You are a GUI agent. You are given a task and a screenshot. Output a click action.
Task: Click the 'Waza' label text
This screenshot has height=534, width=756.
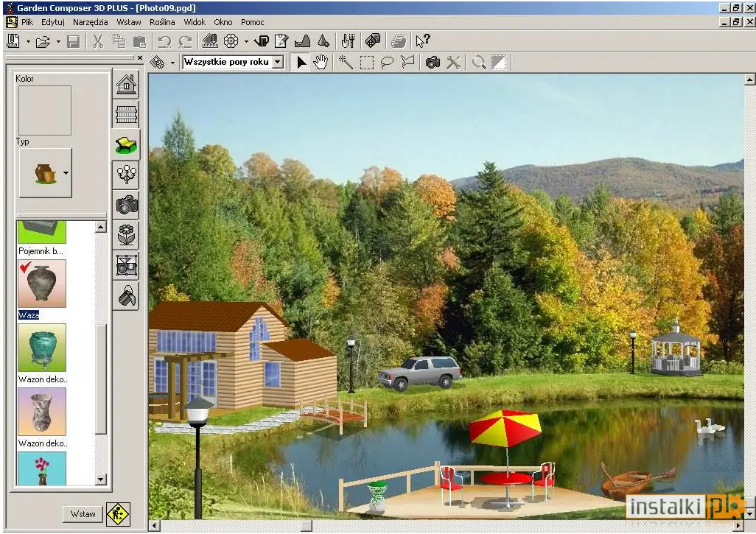29,315
